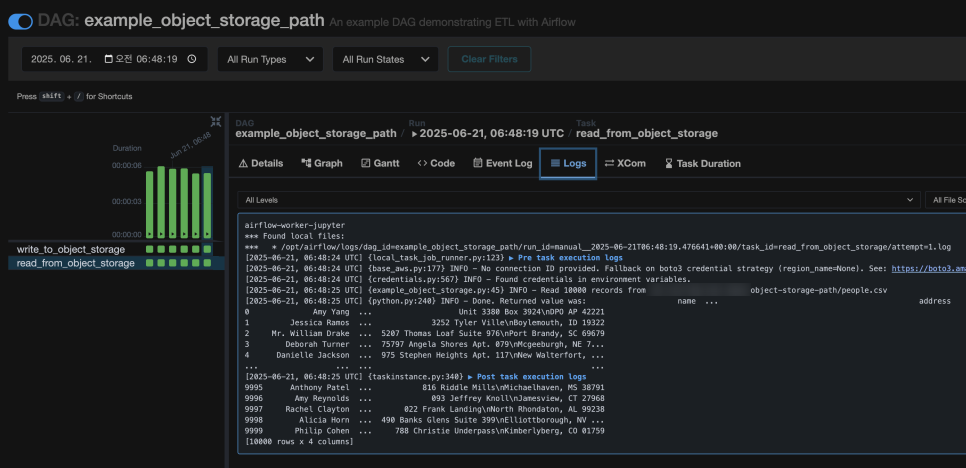Open the 2025-06-21, 06:48:19 UTC run breadcrumb
The image size is (966, 468).
[x=487, y=133]
